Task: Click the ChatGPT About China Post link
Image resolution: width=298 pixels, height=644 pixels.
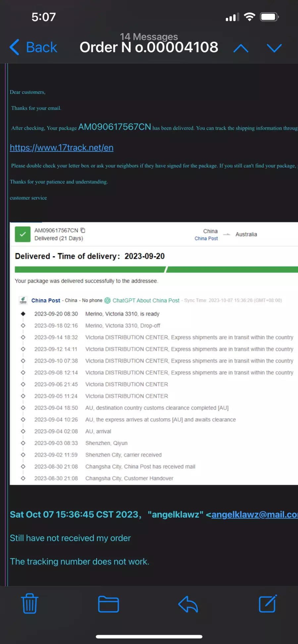Action: (x=146, y=300)
